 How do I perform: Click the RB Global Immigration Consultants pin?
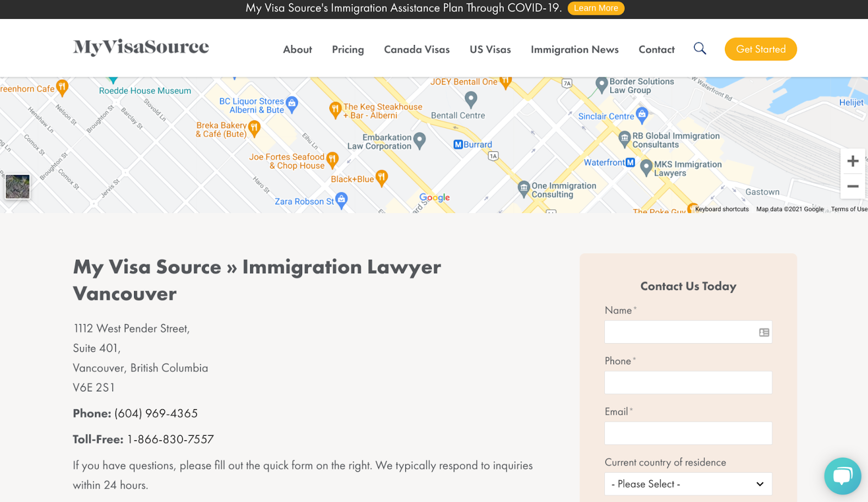tap(624, 139)
